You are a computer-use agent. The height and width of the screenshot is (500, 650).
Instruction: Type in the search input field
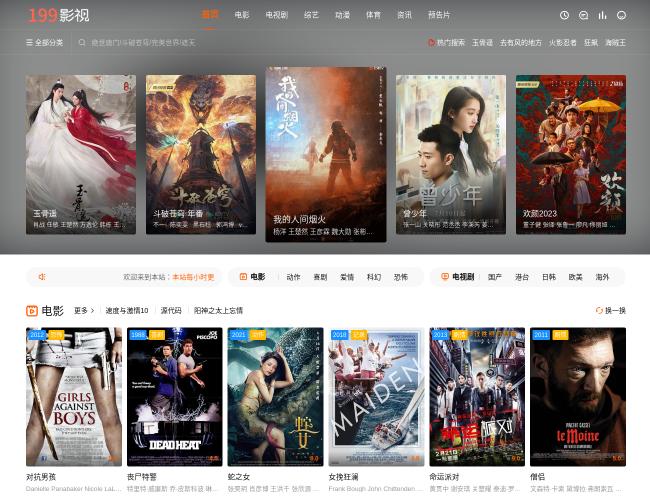point(200,43)
